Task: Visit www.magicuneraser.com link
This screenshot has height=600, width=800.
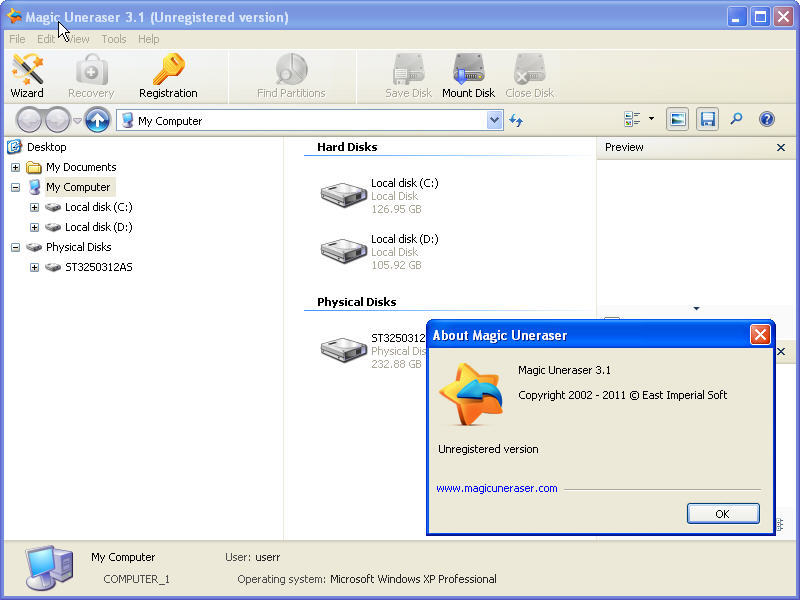Action: click(496, 488)
